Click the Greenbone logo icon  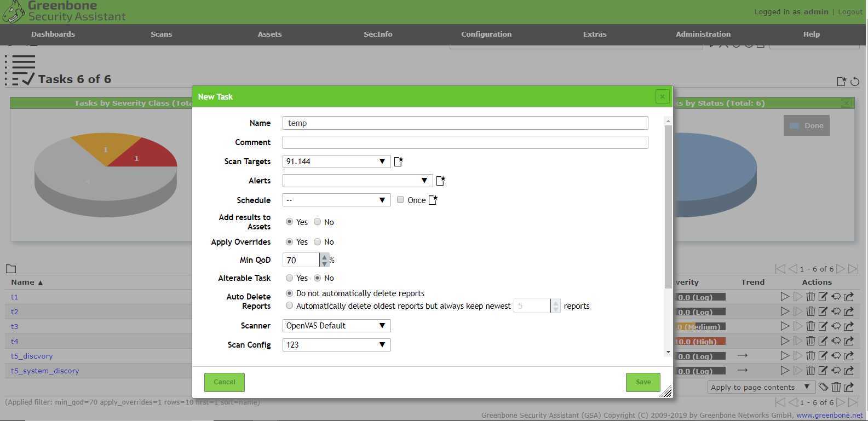pyautogui.click(x=13, y=11)
